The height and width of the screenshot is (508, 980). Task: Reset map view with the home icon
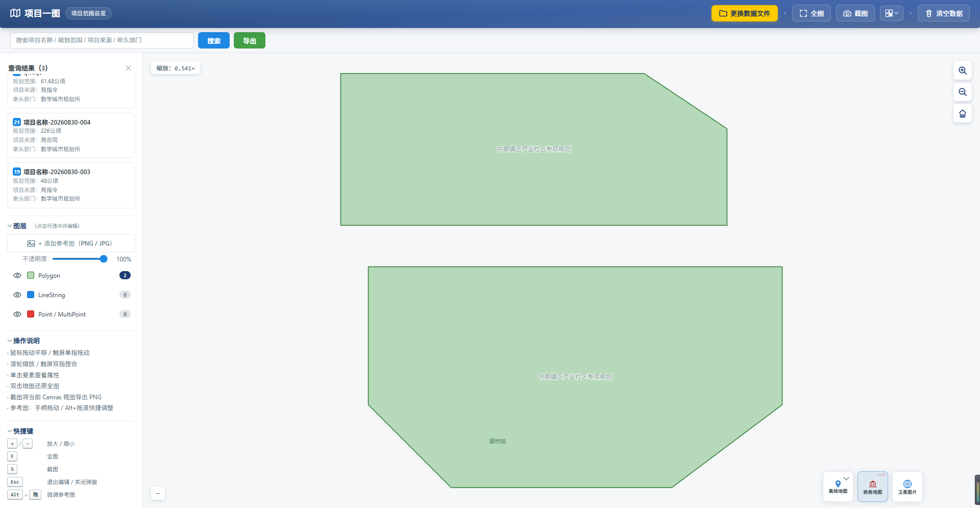[962, 113]
